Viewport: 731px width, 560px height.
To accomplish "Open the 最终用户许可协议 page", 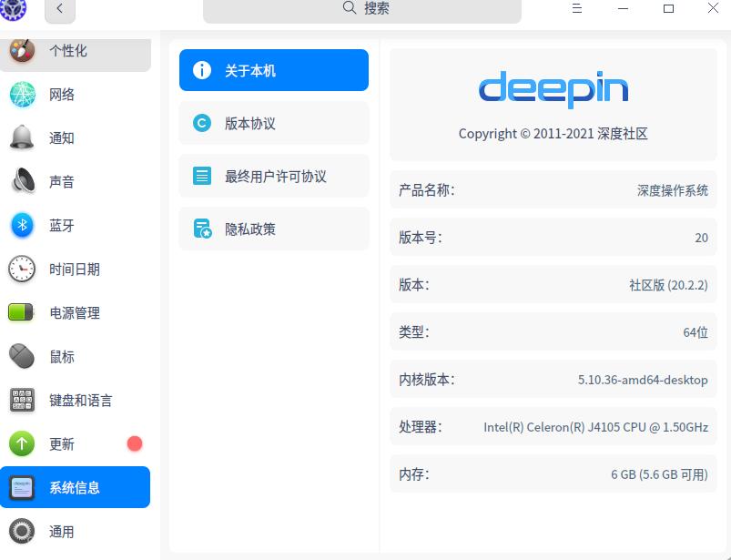I will point(274,176).
